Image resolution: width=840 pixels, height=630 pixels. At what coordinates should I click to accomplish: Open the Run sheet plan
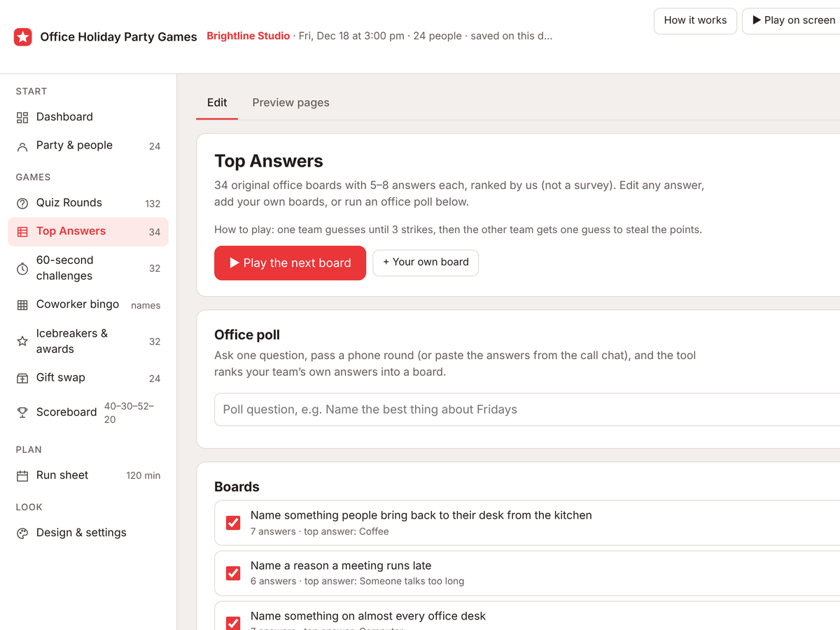coord(88,475)
